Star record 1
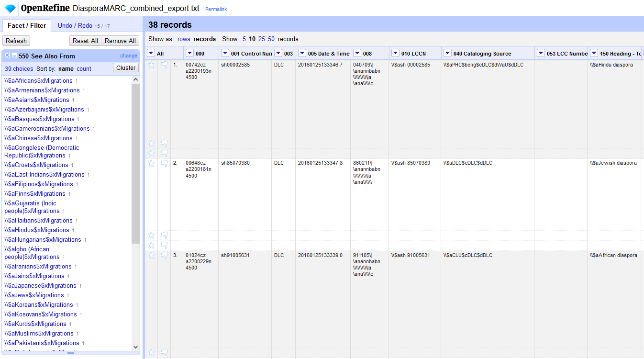This screenshot has width=644, height=359. 151,65
